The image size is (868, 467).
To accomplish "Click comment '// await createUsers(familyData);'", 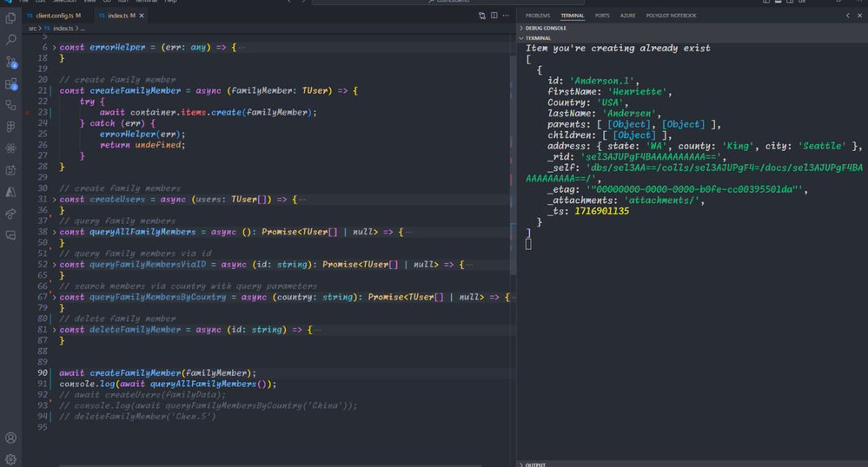I will (142, 394).
